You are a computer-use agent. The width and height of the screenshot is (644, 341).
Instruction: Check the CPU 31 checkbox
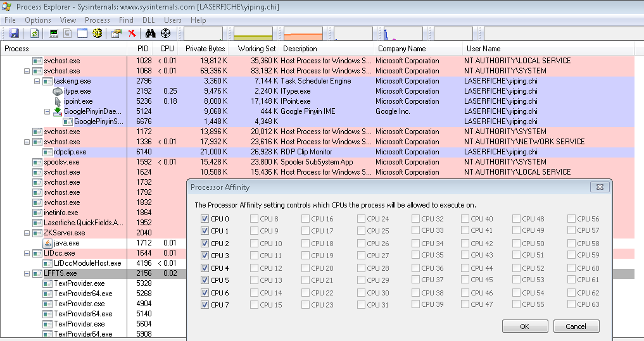click(x=361, y=304)
